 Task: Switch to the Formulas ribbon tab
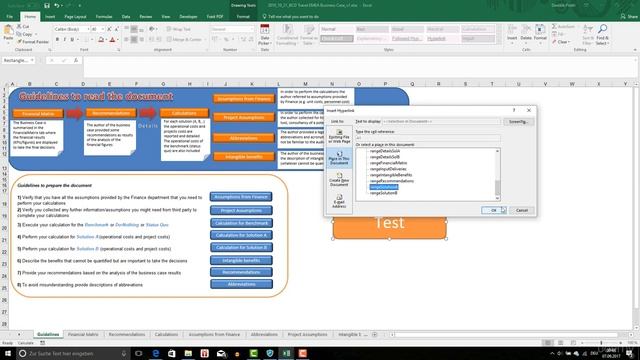104,17
